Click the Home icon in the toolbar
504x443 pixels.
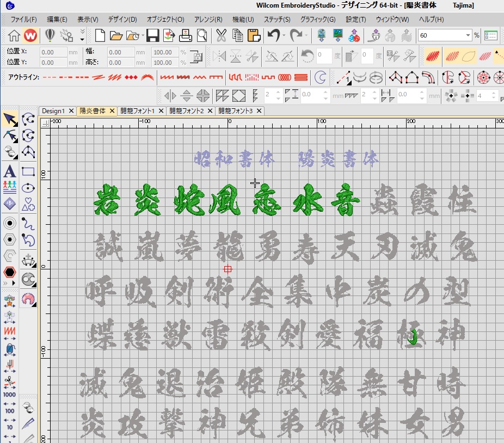[14, 35]
